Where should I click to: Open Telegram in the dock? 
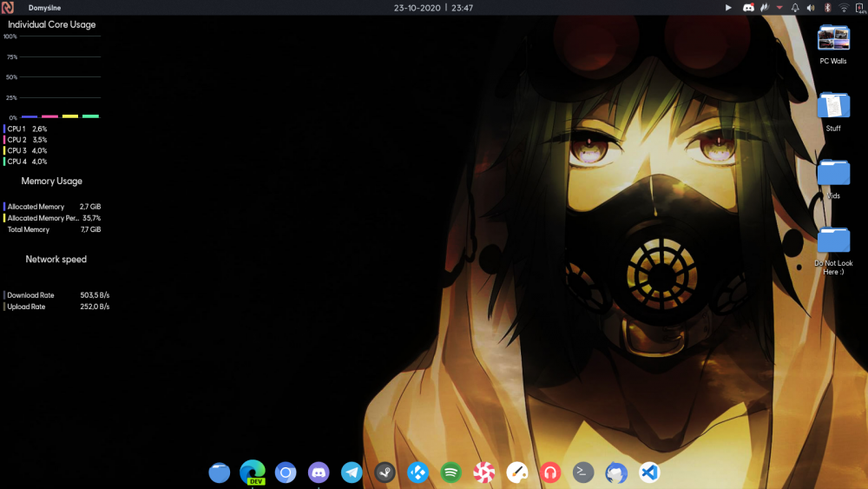[x=352, y=472]
